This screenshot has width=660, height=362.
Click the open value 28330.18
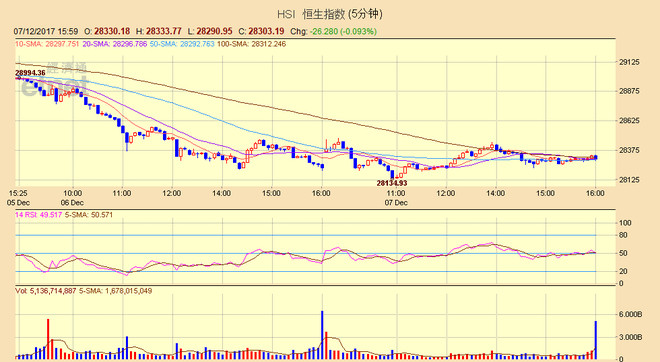tap(112, 32)
